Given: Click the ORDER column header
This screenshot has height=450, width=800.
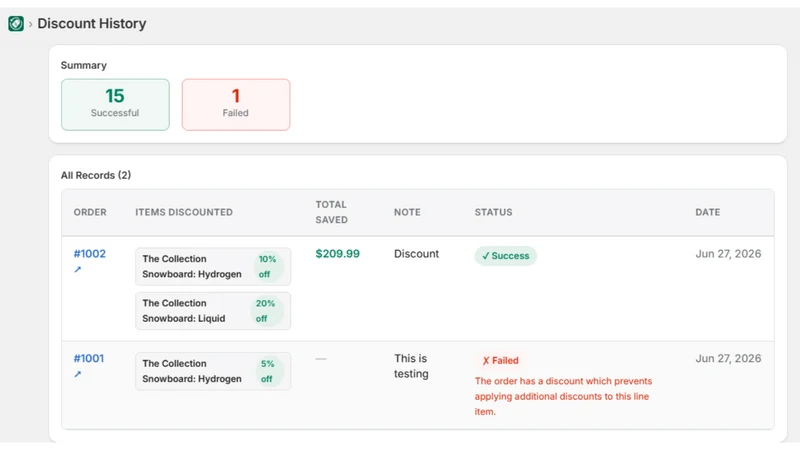Looking at the screenshot, I should pyautogui.click(x=90, y=212).
